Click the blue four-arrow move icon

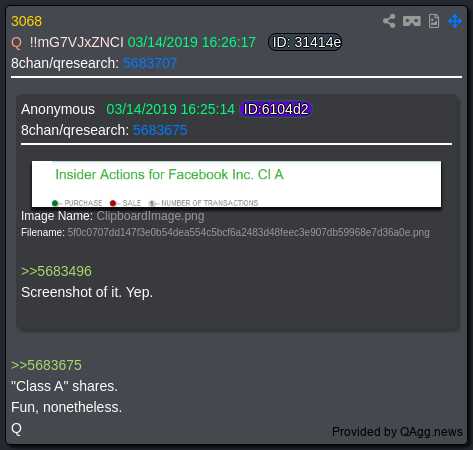click(x=455, y=21)
